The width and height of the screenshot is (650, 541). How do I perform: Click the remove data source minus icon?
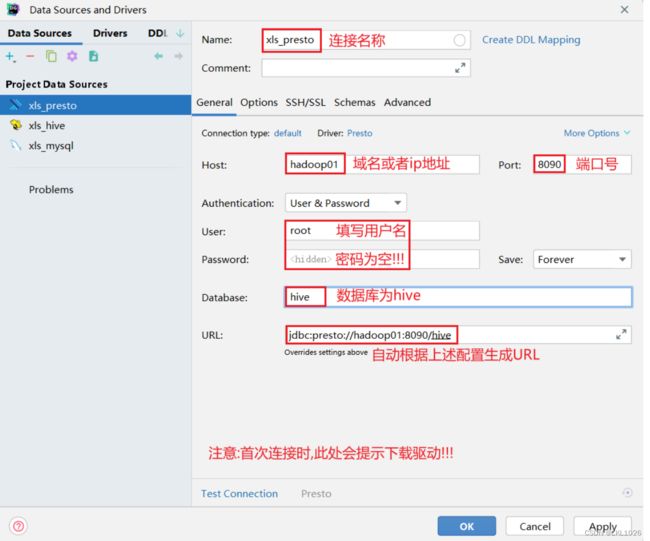[x=30, y=58]
